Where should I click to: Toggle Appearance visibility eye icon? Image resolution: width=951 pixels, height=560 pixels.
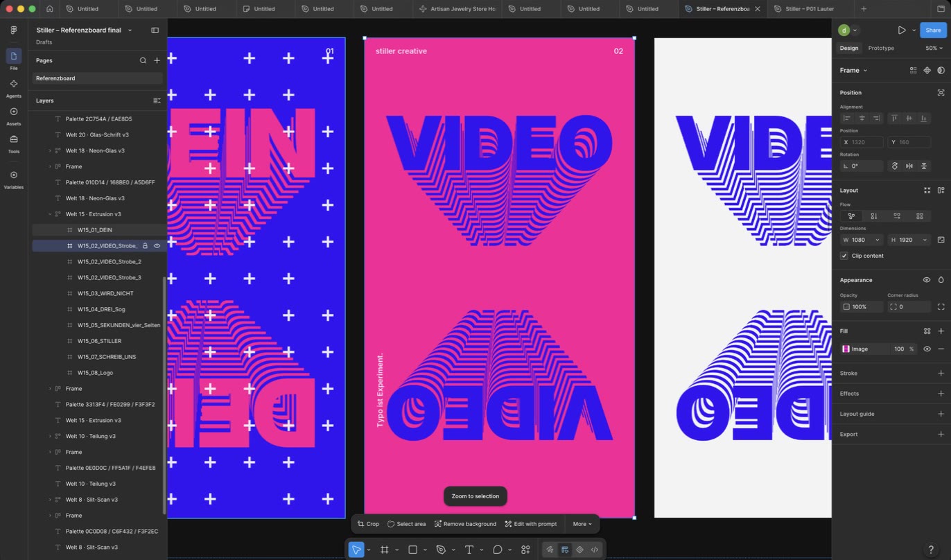[x=927, y=280]
